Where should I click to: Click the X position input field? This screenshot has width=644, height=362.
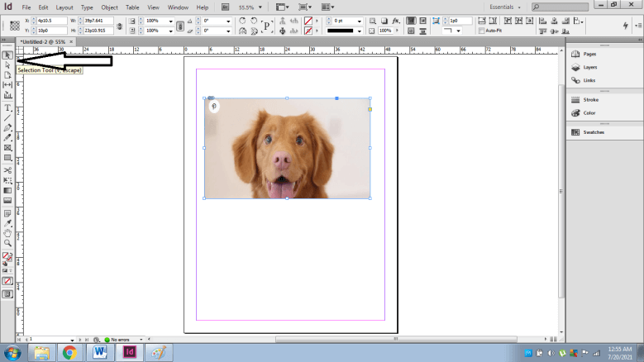point(52,21)
